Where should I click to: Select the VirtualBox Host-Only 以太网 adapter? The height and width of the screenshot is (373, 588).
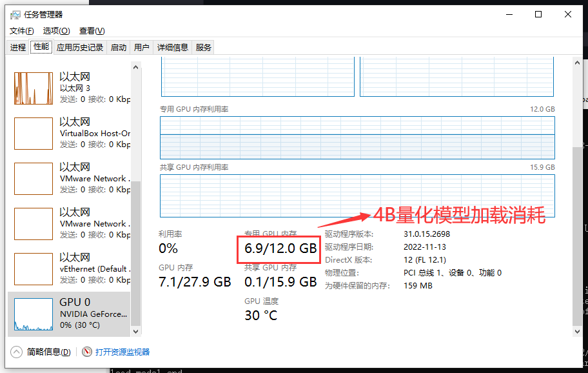94,133
